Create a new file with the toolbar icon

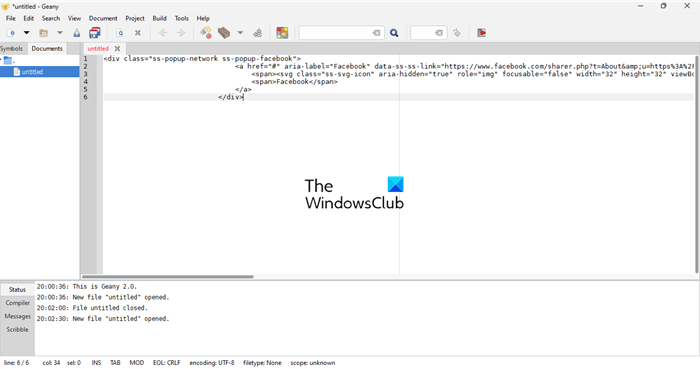click(x=11, y=33)
